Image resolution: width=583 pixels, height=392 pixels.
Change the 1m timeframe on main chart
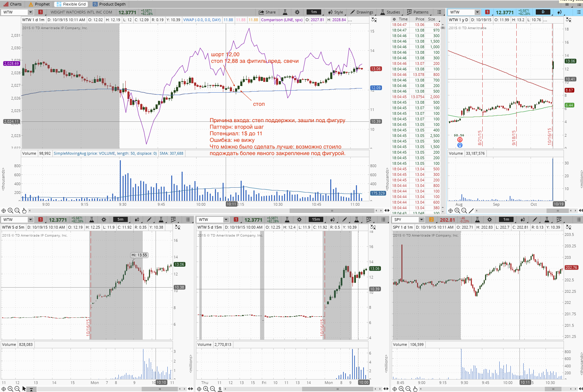pyautogui.click(x=314, y=12)
